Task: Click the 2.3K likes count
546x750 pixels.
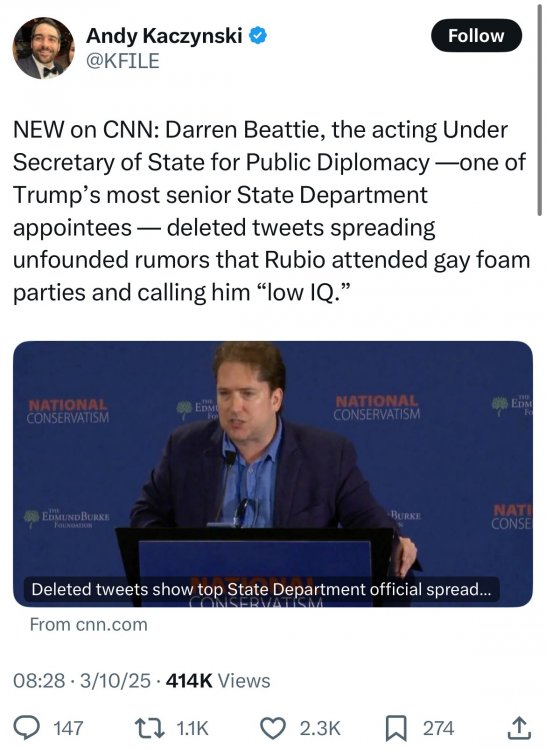Action: pos(320,728)
